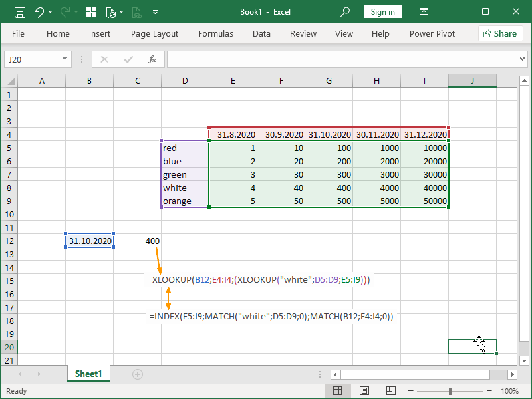Open the Help tab
This screenshot has width=532, height=399.
click(x=380, y=34)
